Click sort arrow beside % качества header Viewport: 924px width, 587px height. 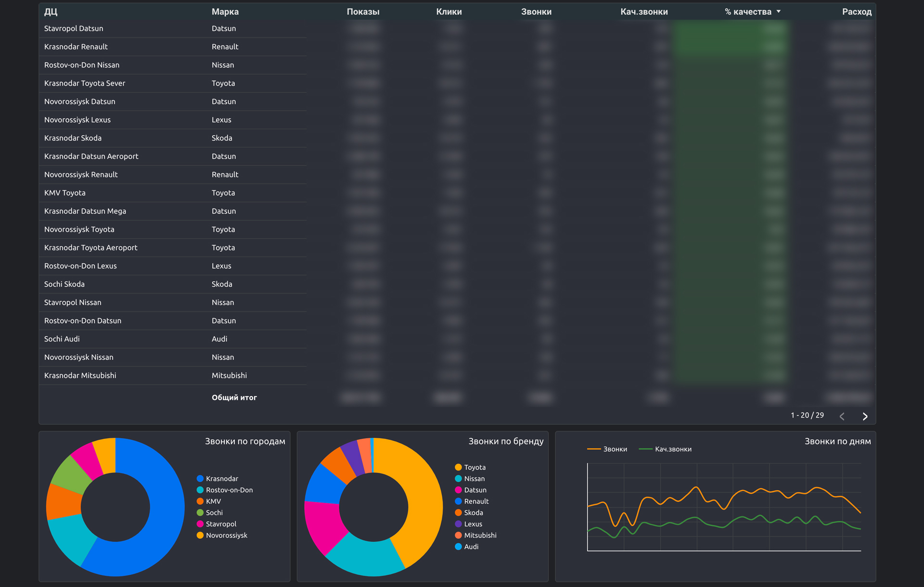coord(778,12)
